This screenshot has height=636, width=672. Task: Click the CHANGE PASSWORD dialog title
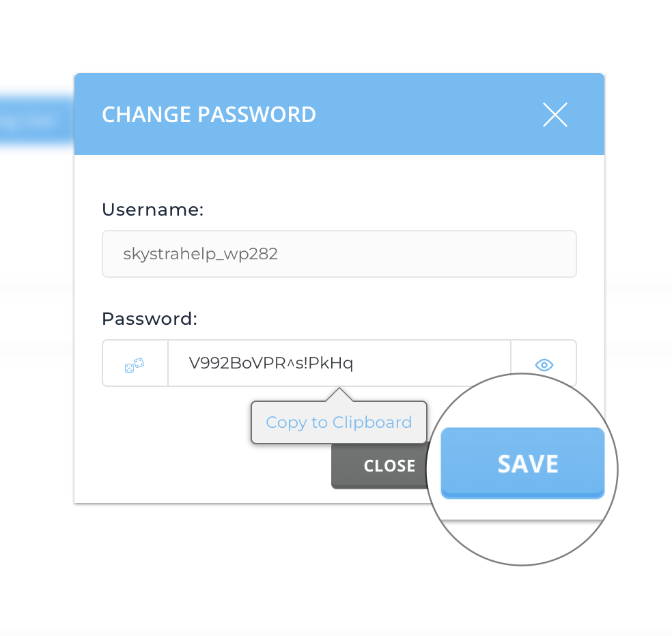[209, 115]
